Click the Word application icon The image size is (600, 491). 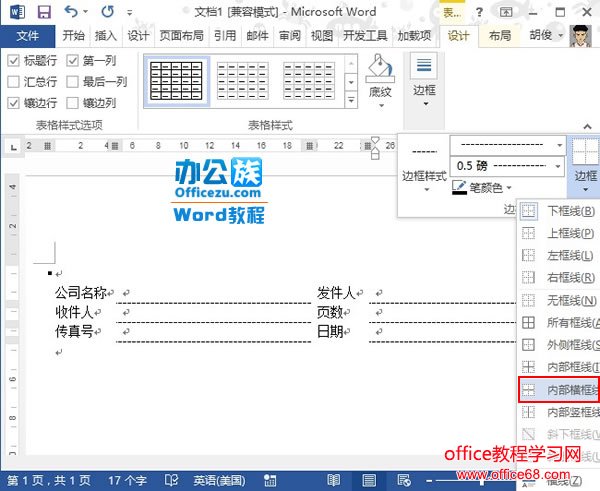(17, 12)
